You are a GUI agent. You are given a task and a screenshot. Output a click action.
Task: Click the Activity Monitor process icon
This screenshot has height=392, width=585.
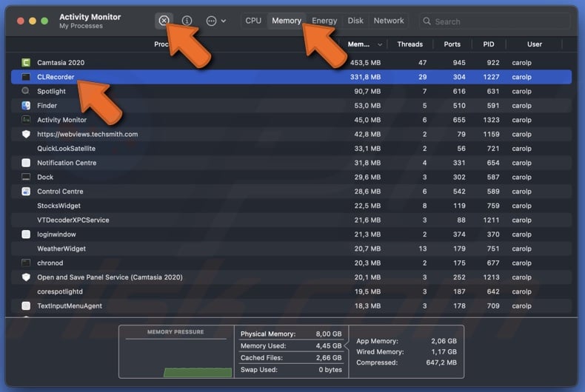pos(26,120)
